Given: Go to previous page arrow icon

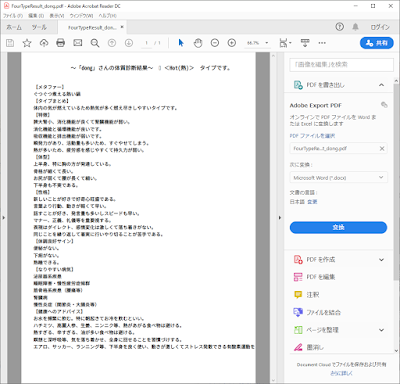Looking at the screenshot, I should [112, 43].
